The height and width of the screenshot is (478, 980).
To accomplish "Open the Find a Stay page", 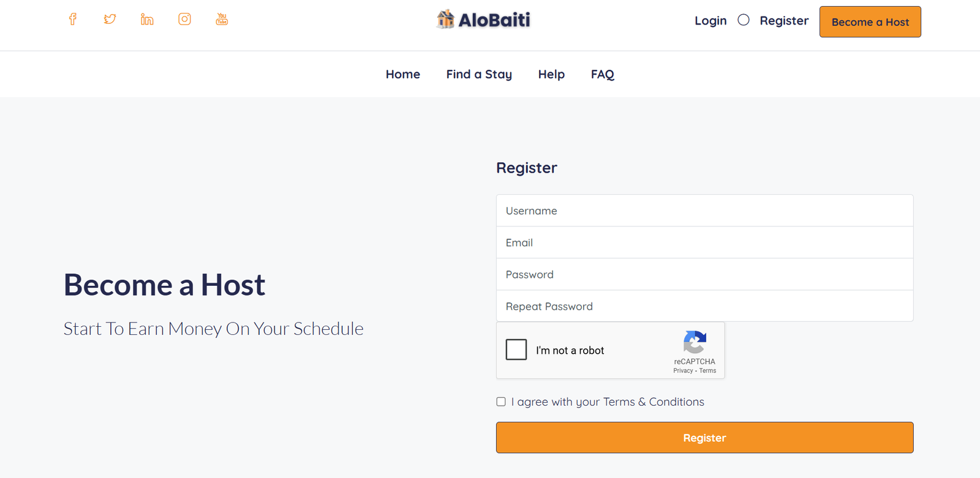I will click(x=479, y=74).
